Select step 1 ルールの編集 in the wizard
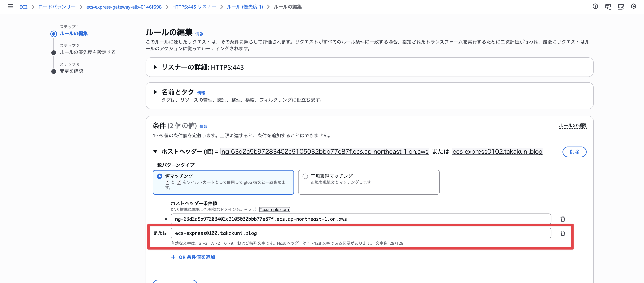The width and height of the screenshot is (644, 283). pos(73,34)
